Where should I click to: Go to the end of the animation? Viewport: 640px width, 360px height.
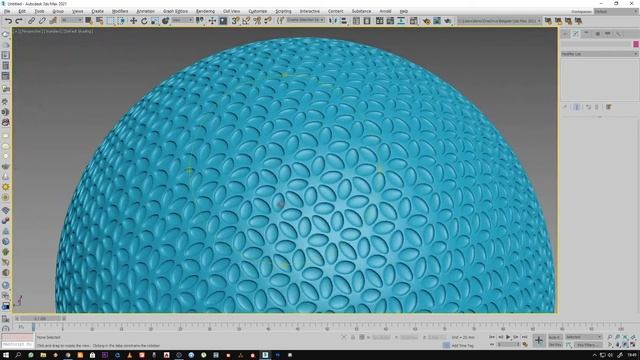(x=524, y=337)
